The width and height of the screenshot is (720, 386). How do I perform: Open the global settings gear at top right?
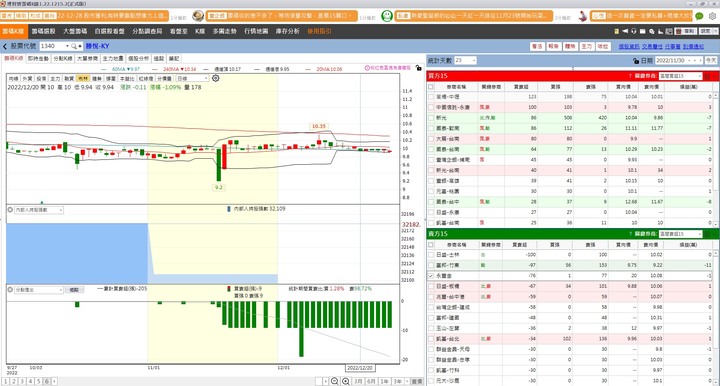[x=712, y=16]
